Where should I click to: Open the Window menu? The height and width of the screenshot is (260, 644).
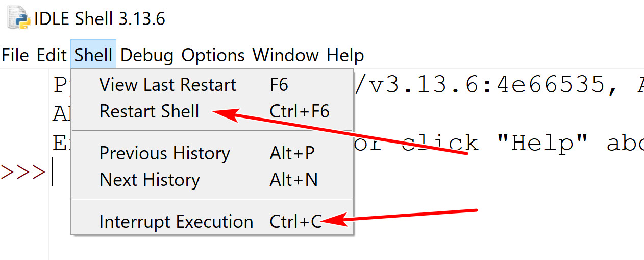coord(285,55)
